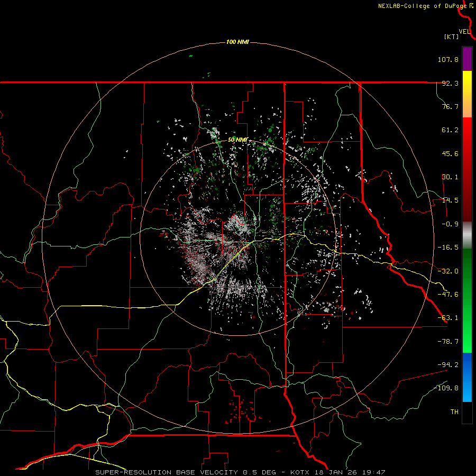Pick the red segment of the velocity color bar

pyautogui.click(x=467, y=169)
